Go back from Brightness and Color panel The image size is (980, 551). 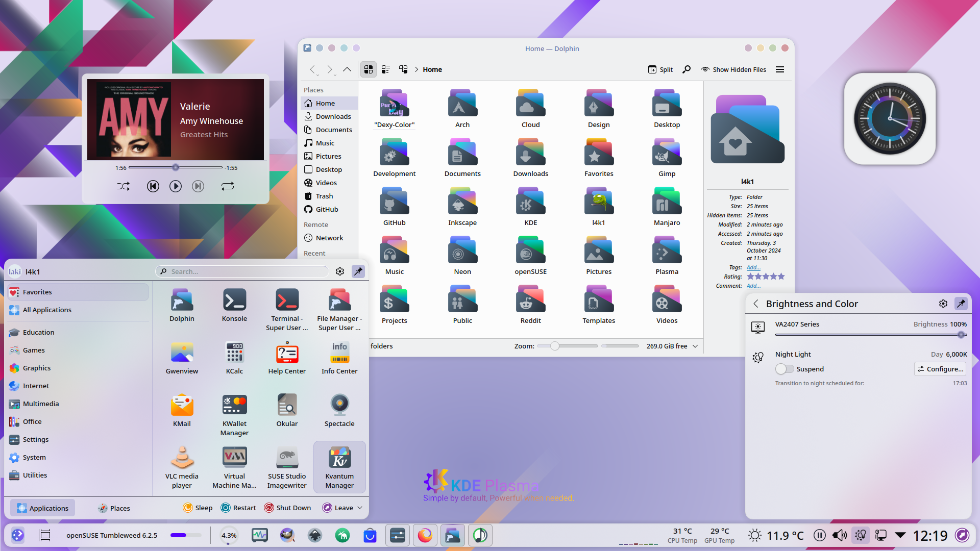[756, 304]
